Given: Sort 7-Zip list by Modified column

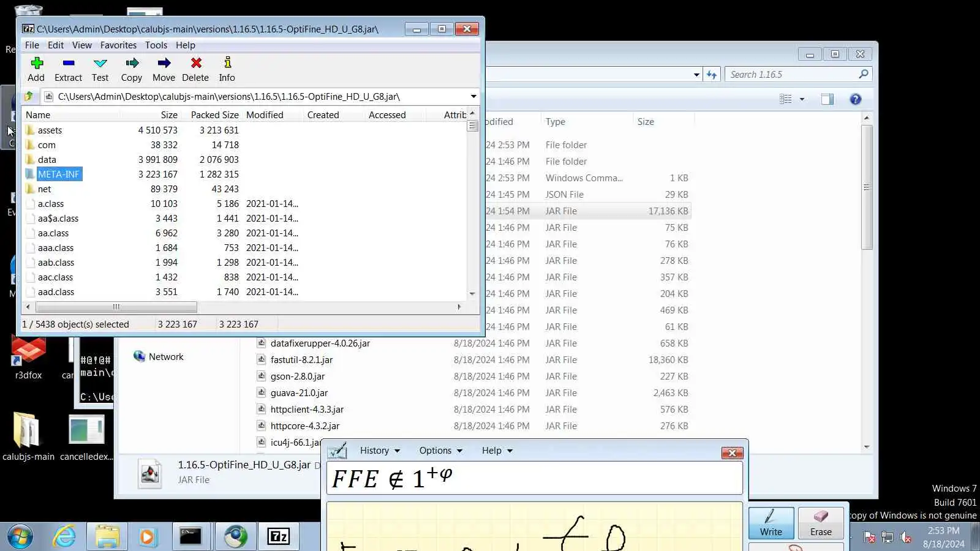Looking at the screenshot, I should pos(273,115).
